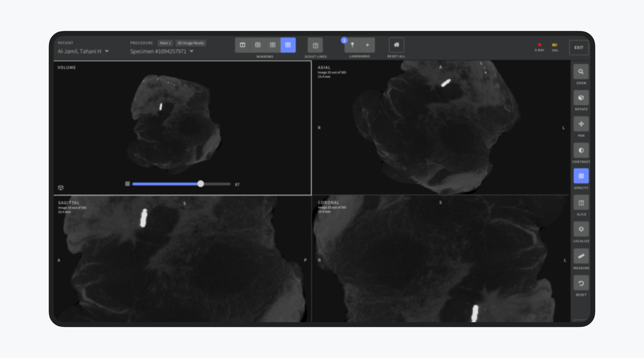Select the Zoom tool
644x358 pixels.
click(581, 72)
